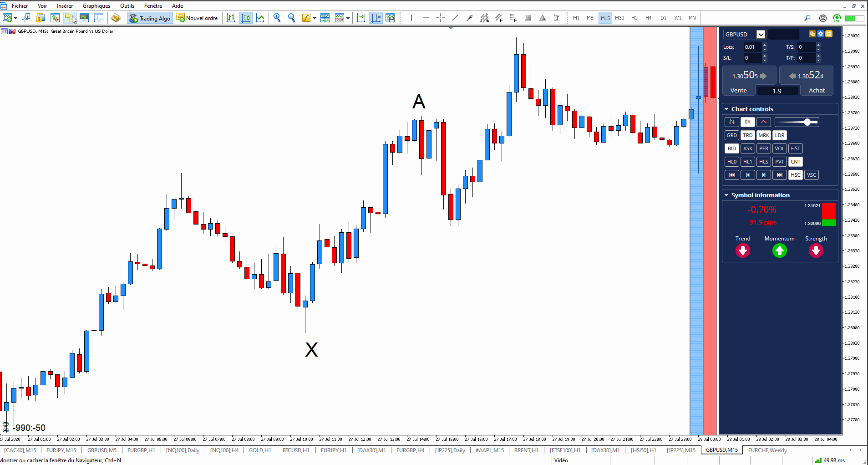Toggle the VOL volume display button
The height and width of the screenshot is (465, 868).
779,148
